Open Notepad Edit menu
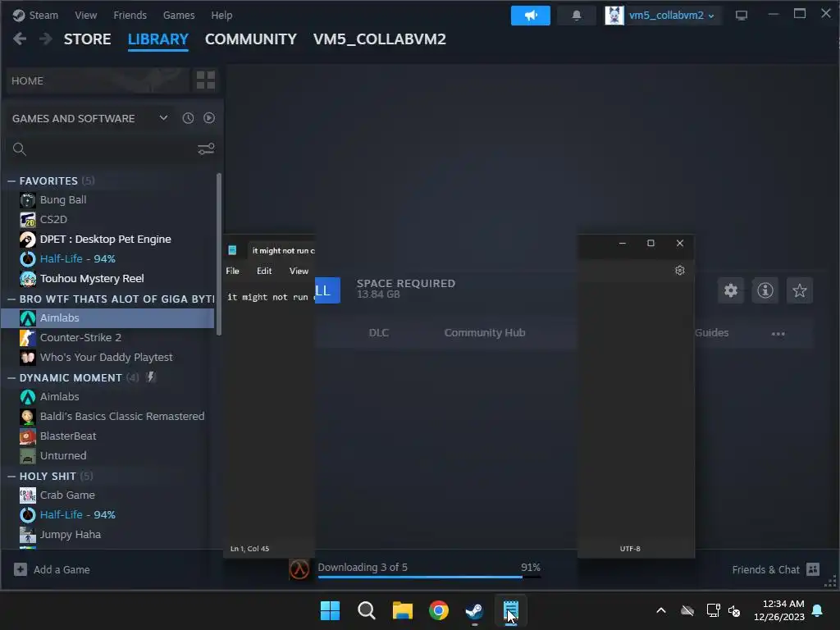 (x=264, y=271)
